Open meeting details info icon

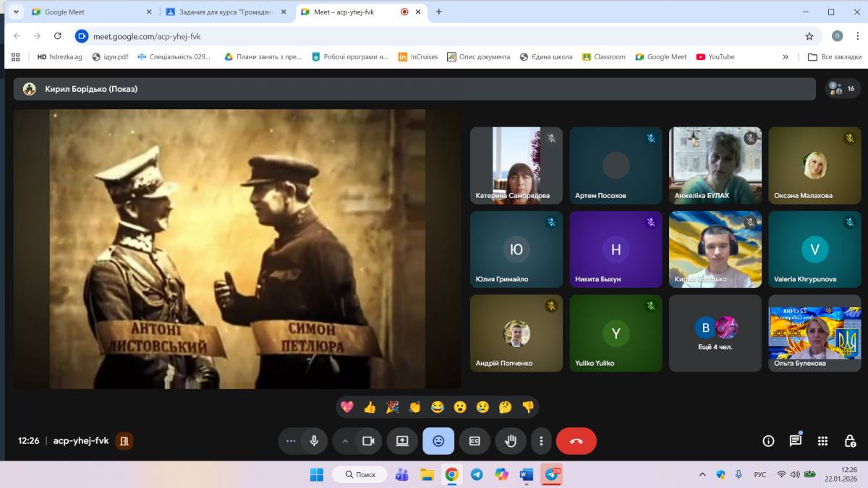coord(768,441)
